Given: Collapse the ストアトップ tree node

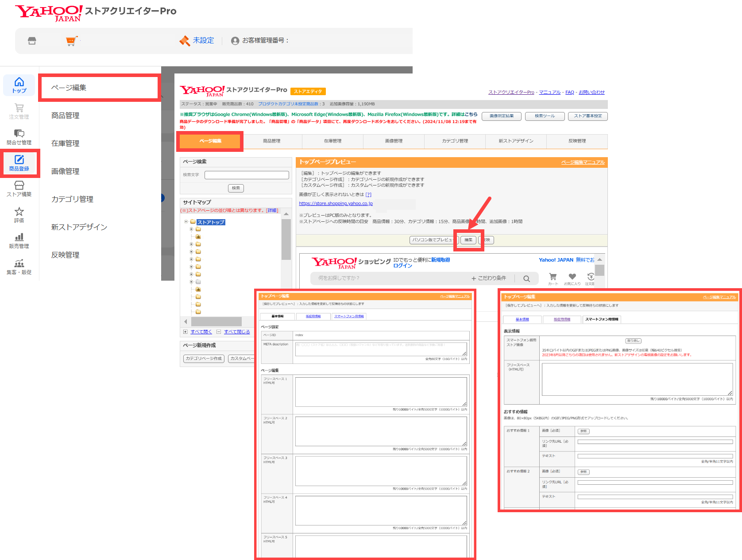Looking at the screenshot, I should (x=186, y=222).
